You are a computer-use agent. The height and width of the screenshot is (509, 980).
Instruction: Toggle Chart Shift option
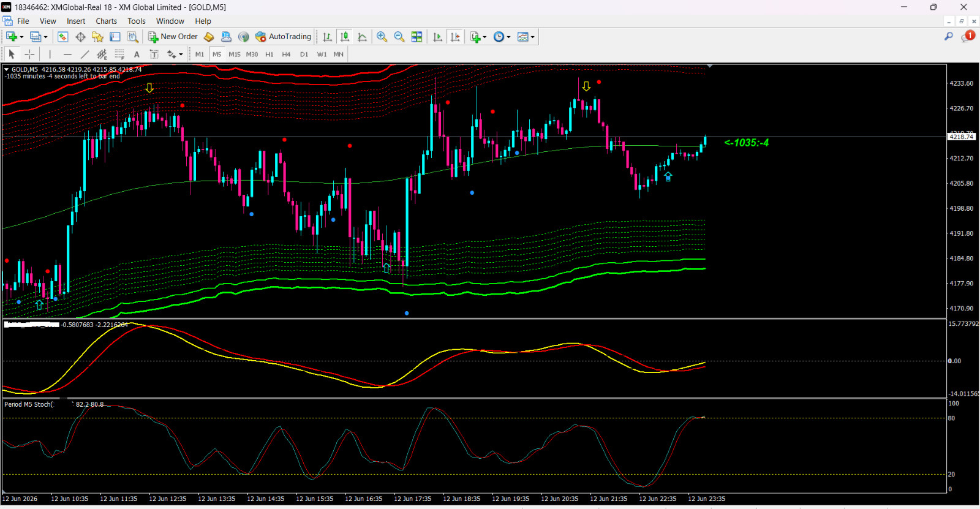pyautogui.click(x=455, y=37)
